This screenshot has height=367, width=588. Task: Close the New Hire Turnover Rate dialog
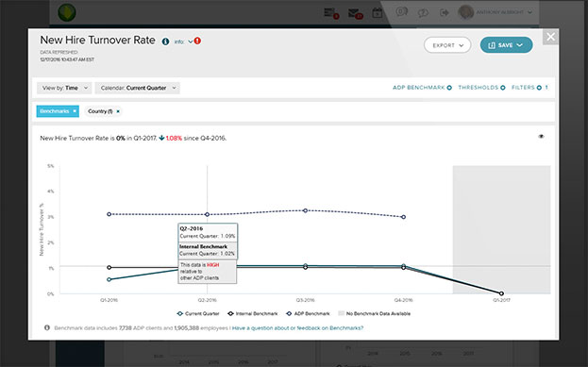tap(550, 37)
